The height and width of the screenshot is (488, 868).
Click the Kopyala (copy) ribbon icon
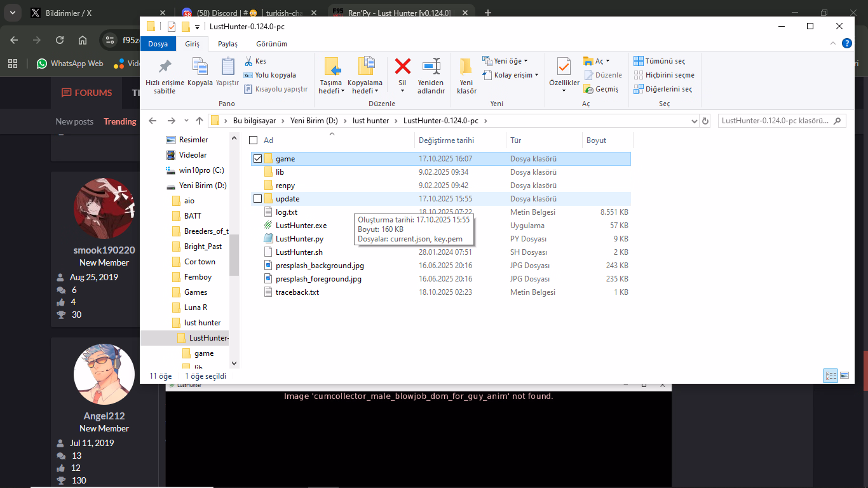click(x=200, y=67)
